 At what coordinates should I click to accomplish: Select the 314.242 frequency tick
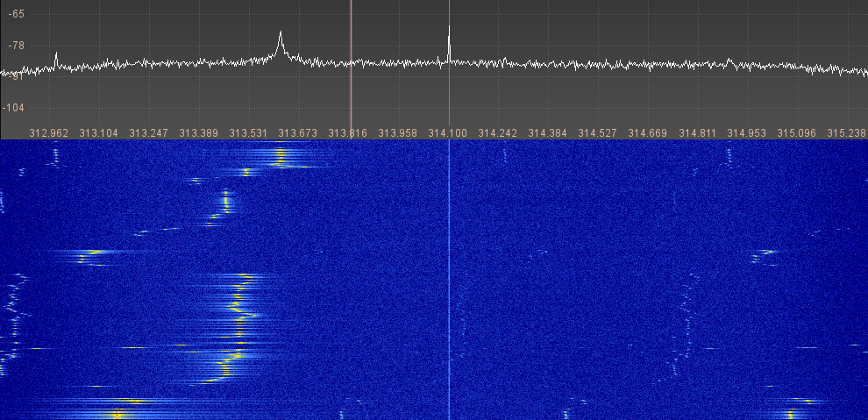[498, 132]
